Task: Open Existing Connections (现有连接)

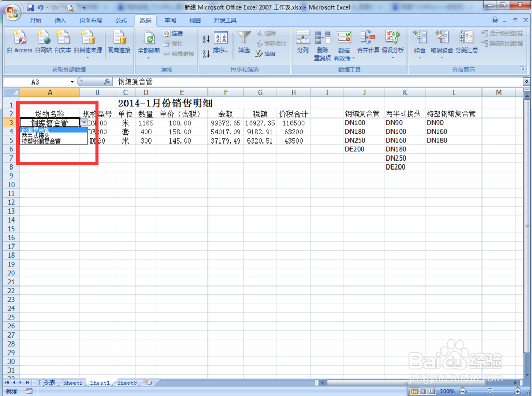Action: pos(119,41)
